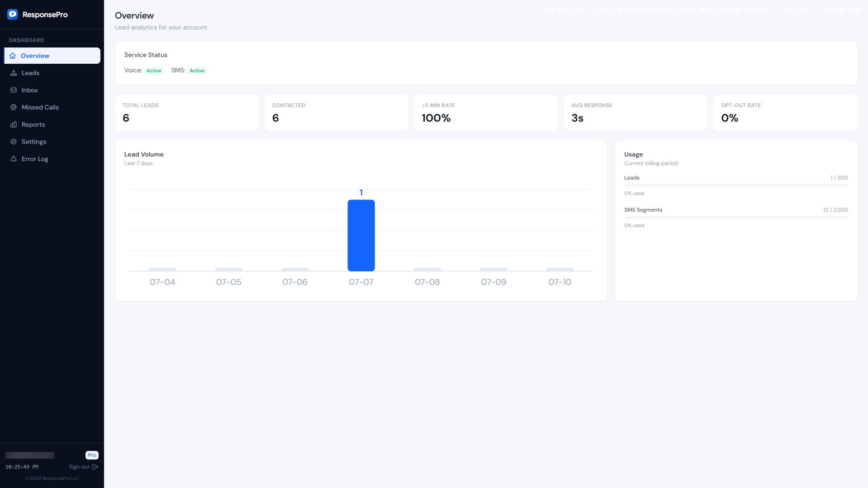The height and width of the screenshot is (488, 868).
Task: Click the sign out arrow icon
Action: [95, 467]
